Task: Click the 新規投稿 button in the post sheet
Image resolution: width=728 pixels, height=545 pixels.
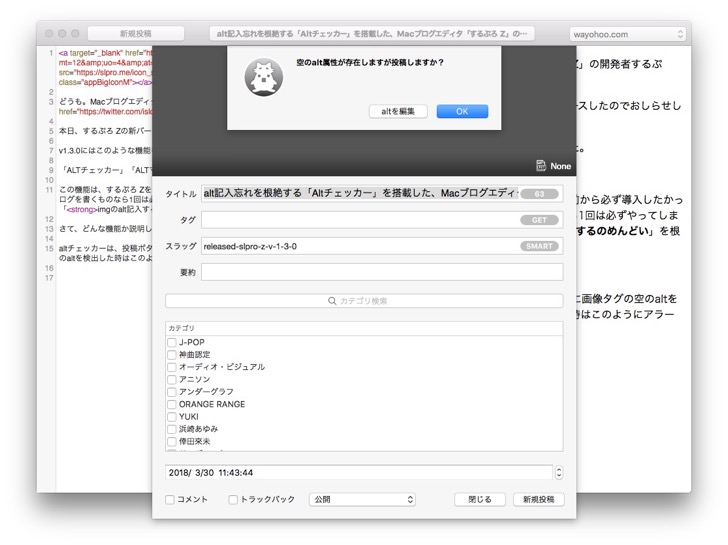Action: [x=539, y=500]
